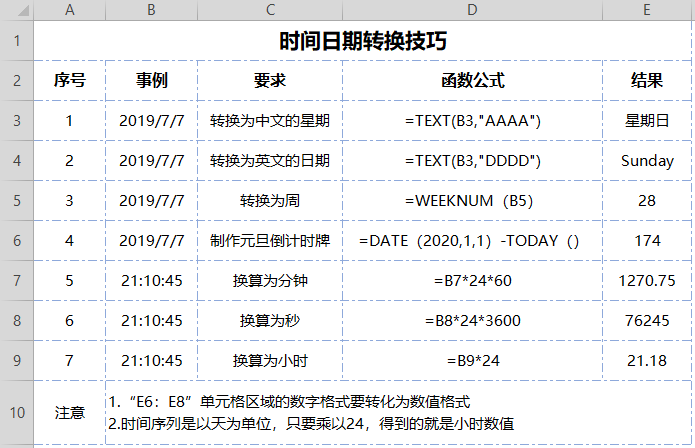This screenshot has height=448, width=695.
Task: Select row 10 header
Action: pos(17,413)
